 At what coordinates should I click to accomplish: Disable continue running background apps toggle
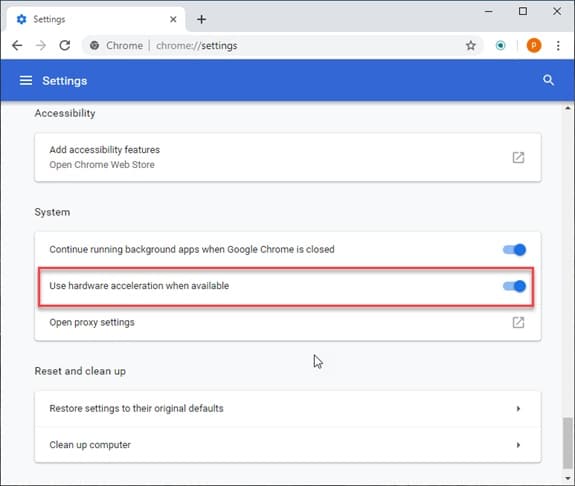click(x=514, y=250)
